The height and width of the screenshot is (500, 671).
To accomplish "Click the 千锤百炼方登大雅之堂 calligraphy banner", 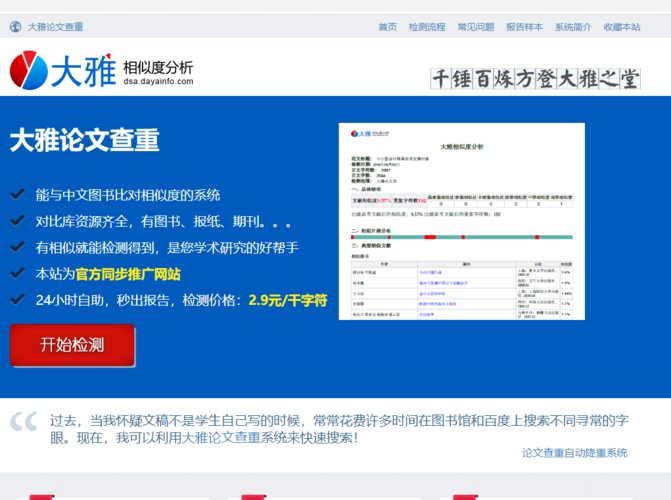I will 535,79.
